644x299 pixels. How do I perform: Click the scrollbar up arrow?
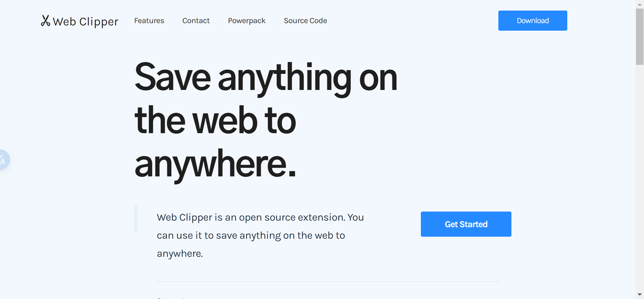[x=640, y=4]
